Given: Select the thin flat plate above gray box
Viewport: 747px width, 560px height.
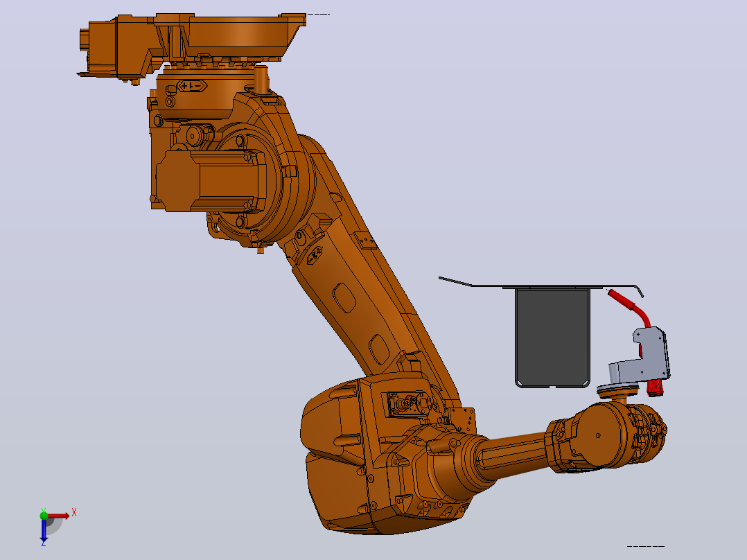Looking at the screenshot, I should click(x=541, y=285).
